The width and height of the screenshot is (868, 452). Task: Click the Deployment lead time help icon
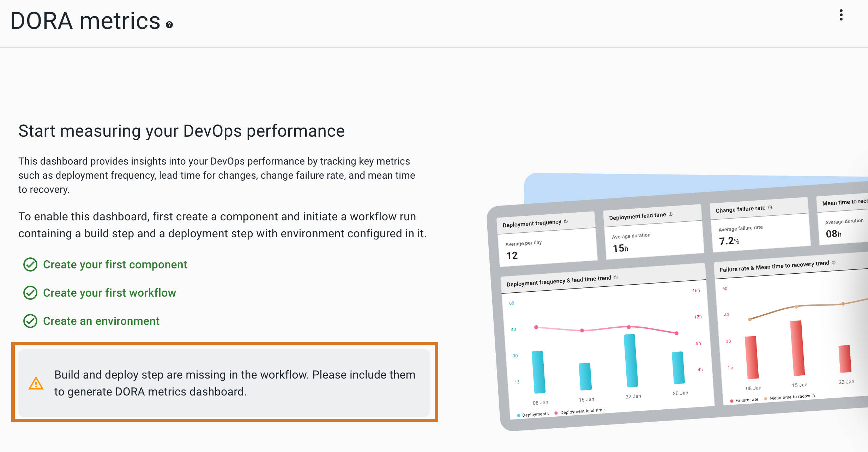point(671,214)
